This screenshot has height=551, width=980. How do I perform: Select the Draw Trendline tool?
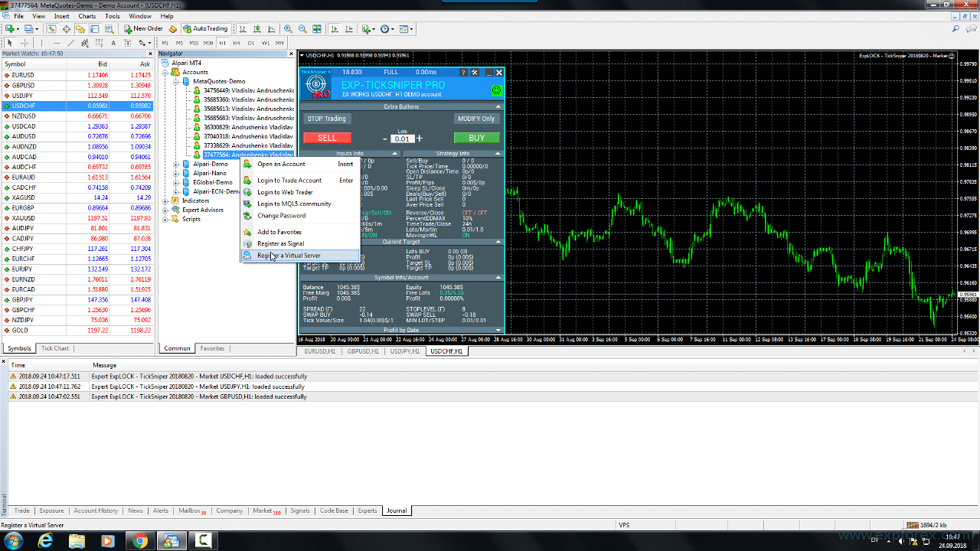(70, 43)
